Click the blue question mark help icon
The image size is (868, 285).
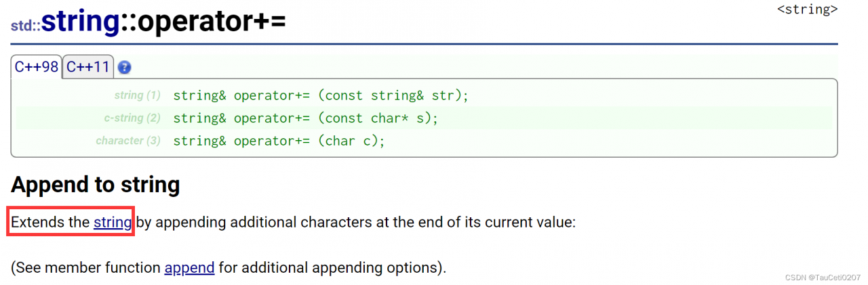[124, 68]
